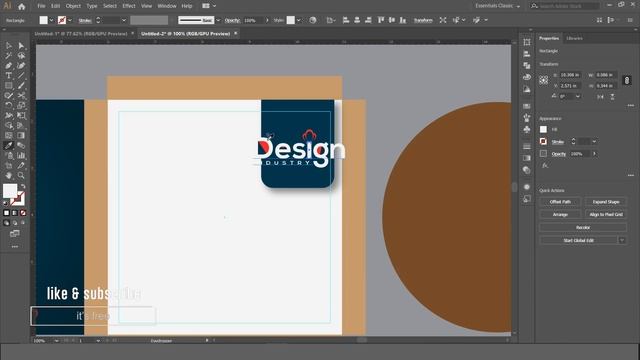Click Start Global Edit button
Image resolution: width=640 pixels, height=360 pixels.
click(578, 240)
